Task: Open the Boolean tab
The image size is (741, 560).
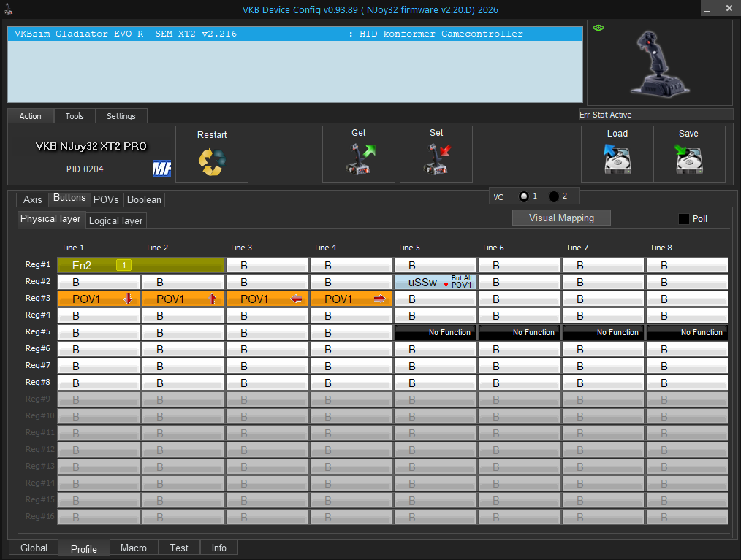Action: tap(144, 200)
